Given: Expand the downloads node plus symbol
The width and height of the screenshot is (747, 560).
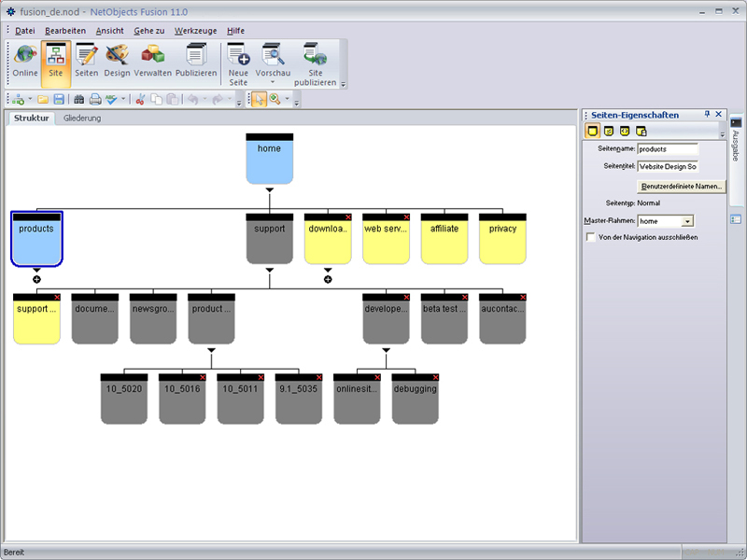Looking at the screenshot, I should 328,279.
